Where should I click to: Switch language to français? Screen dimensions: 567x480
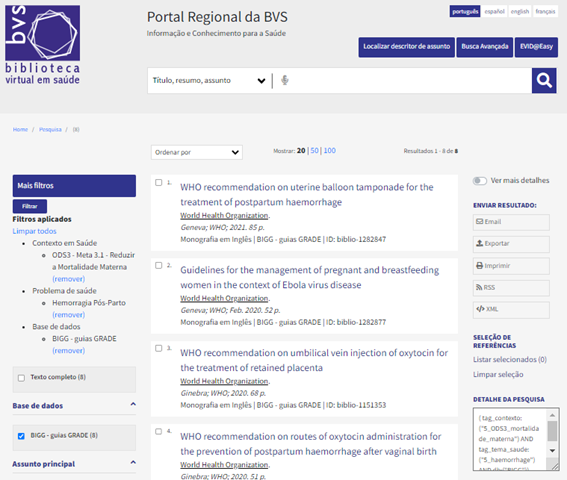coord(545,11)
